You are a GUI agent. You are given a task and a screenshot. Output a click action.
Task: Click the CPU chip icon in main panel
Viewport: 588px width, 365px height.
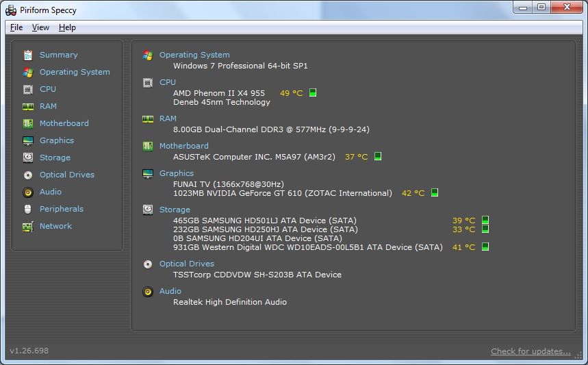click(x=148, y=83)
